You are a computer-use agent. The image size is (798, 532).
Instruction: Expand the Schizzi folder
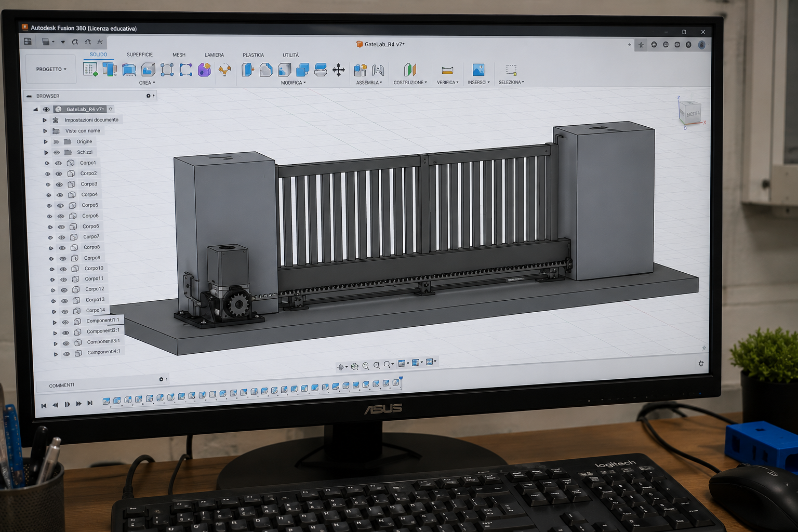[46, 153]
